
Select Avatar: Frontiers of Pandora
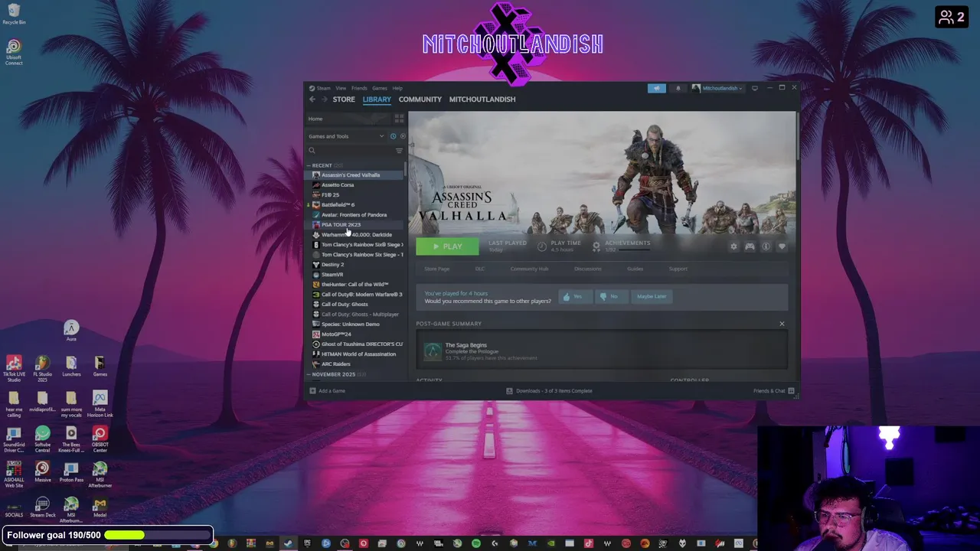354,215
